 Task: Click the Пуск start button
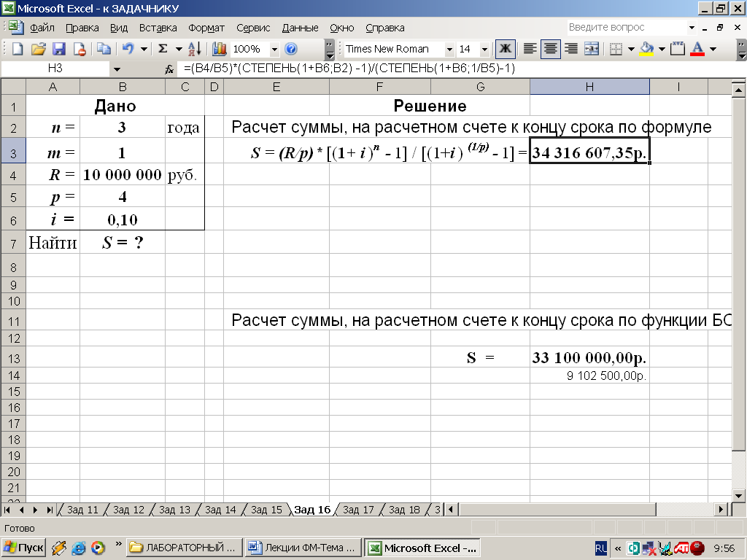(x=24, y=548)
